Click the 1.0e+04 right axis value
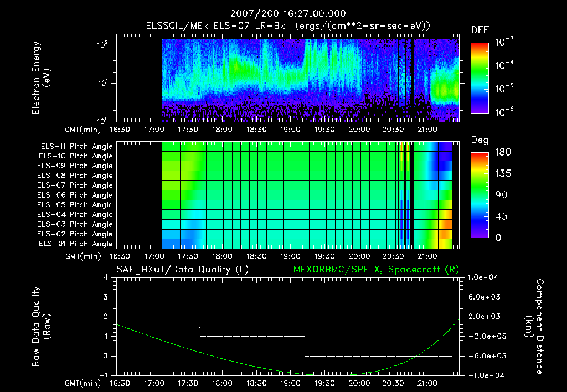 (483, 277)
